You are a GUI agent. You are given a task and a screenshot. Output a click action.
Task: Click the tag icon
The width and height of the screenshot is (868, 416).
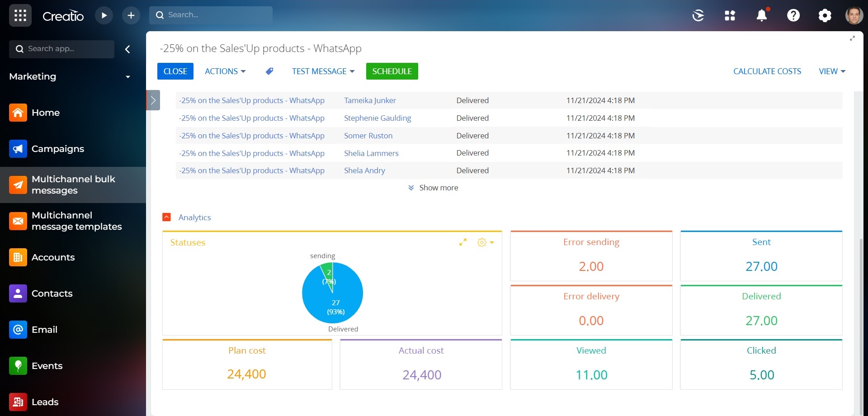pos(269,71)
